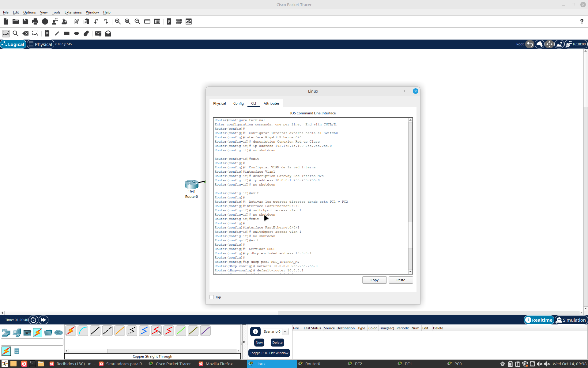
Task: Switch to Realtime mode
Action: click(539, 320)
